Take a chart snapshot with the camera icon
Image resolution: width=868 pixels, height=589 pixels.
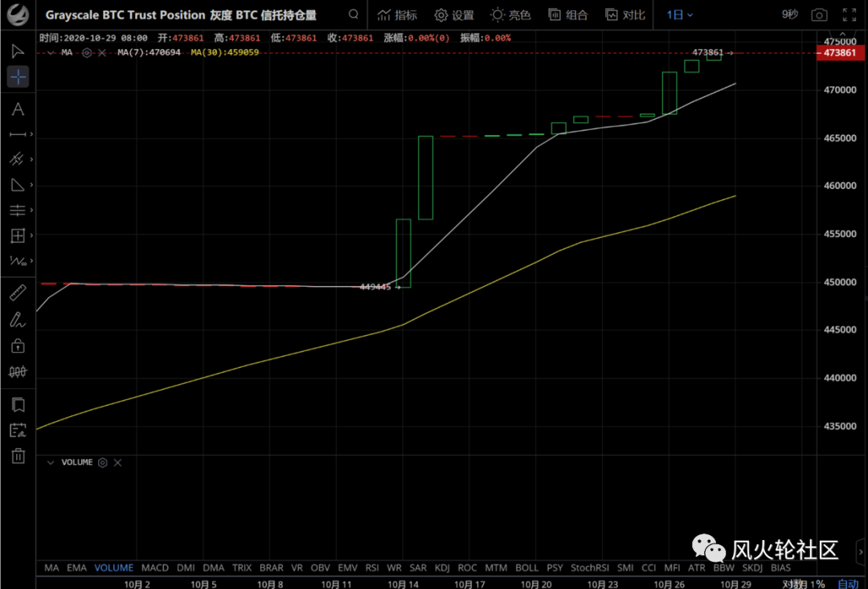pos(819,15)
